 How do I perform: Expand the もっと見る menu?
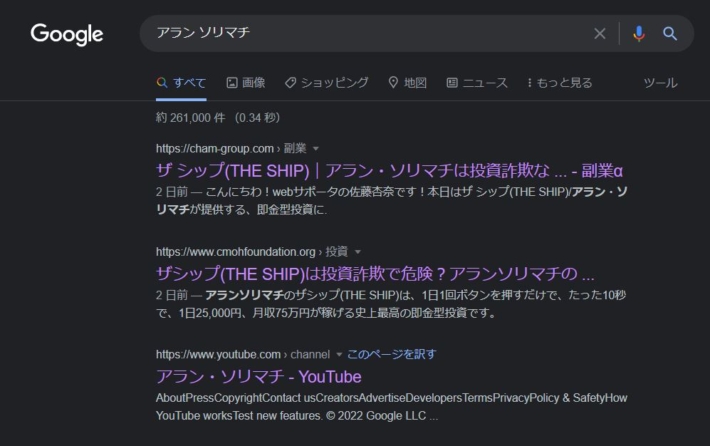pyautogui.click(x=560, y=83)
